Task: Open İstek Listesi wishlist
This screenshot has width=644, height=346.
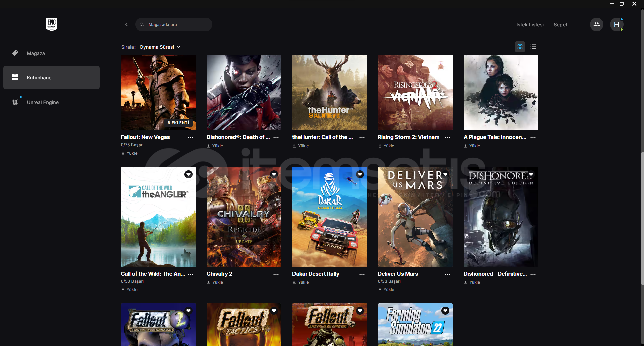Action: [530, 25]
